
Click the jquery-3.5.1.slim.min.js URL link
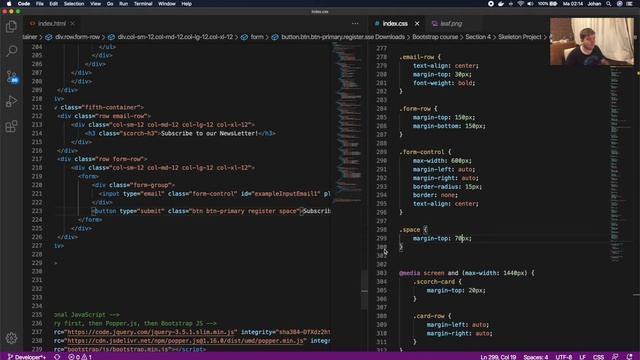click(151, 332)
